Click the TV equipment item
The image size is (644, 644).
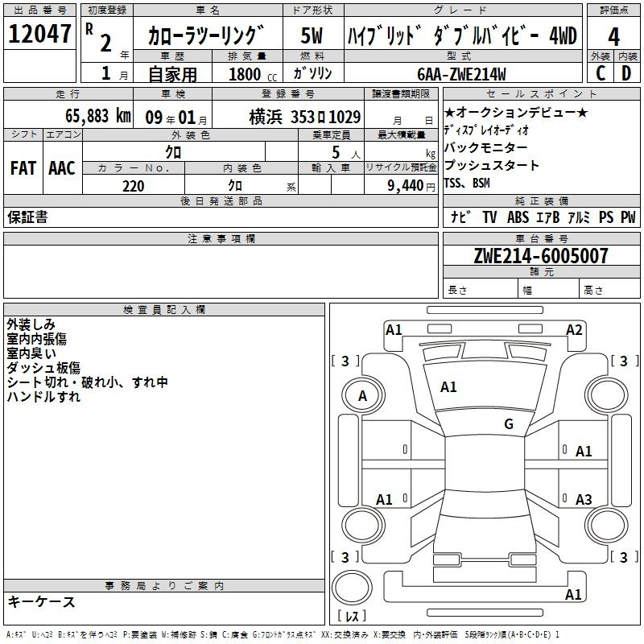coord(489,217)
